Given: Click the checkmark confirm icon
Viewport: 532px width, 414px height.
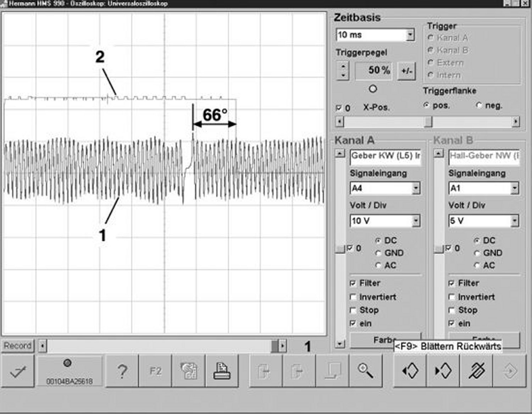Looking at the screenshot, I should tap(18, 371).
